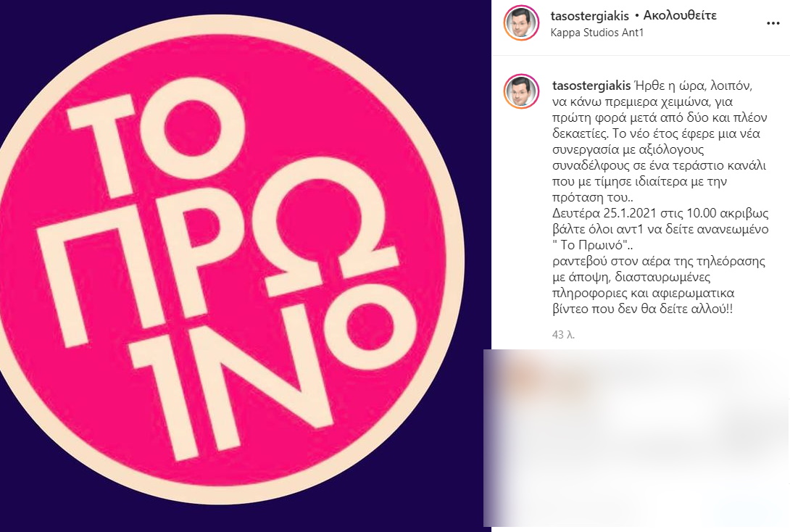790x532 pixels.
Task: Open the three-dot more options menu
Action: [x=773, y=24]
